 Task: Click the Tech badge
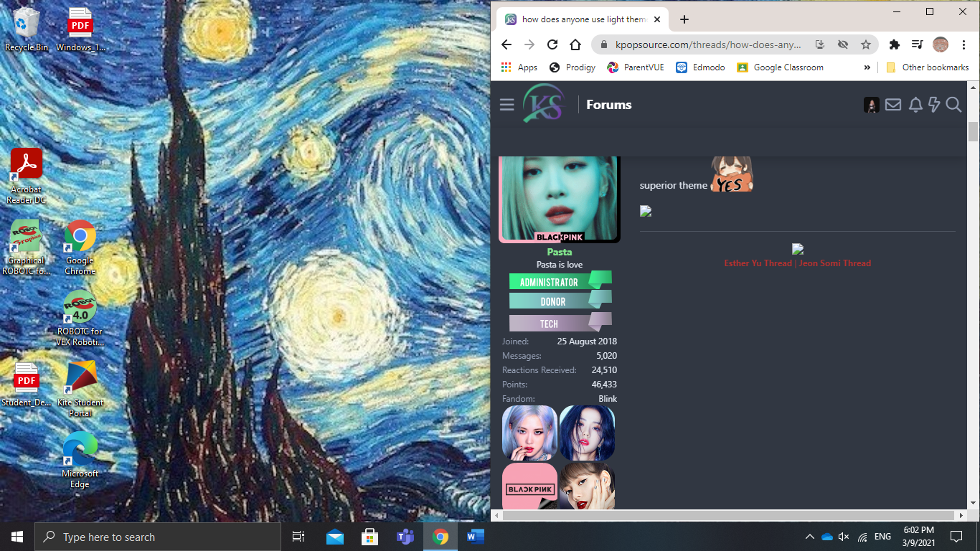(560, 322)
